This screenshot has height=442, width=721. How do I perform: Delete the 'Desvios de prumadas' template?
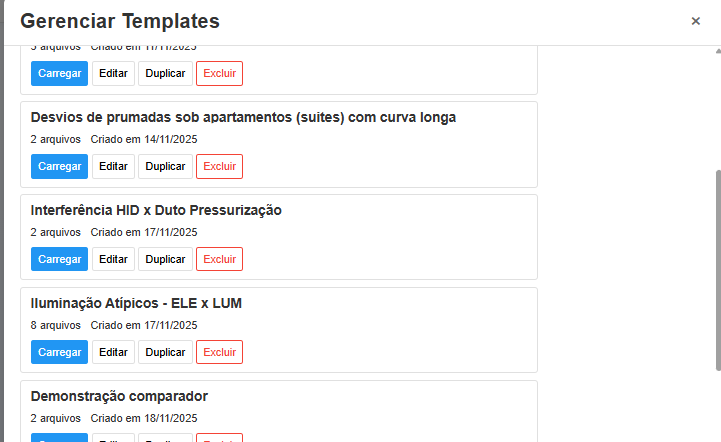[219, 166]
